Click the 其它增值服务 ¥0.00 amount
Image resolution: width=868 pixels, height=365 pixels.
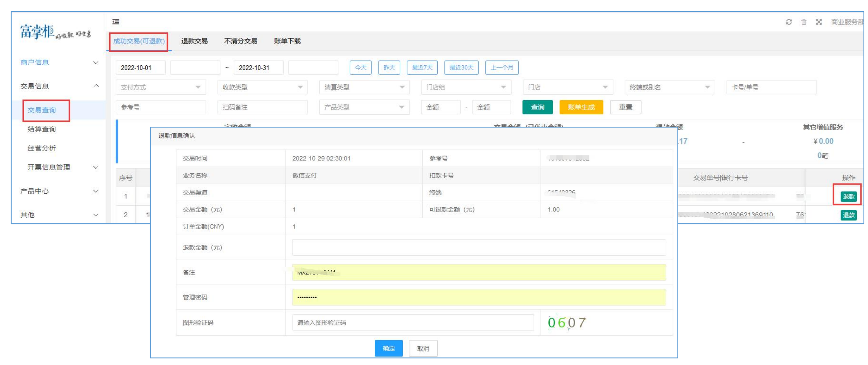coord(823,141)
